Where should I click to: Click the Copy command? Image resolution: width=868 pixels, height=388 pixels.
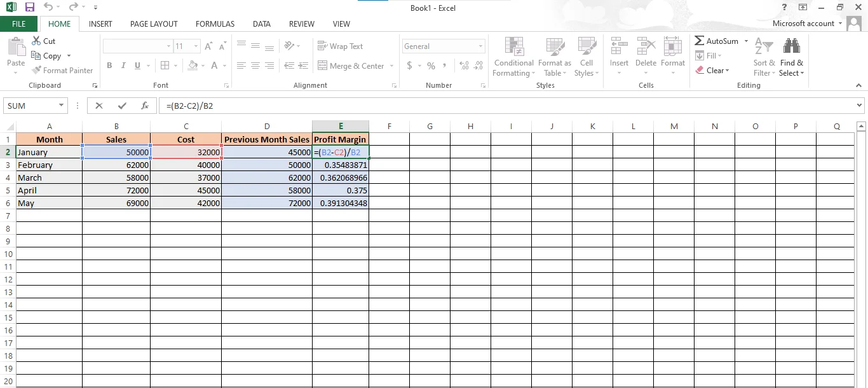[x=46, y=56]
